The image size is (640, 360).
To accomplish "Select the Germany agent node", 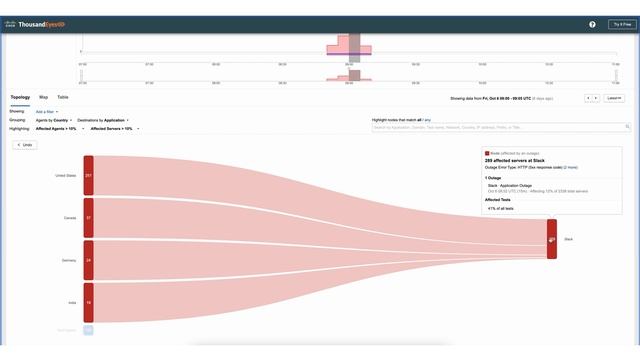I will coord(89,260).
